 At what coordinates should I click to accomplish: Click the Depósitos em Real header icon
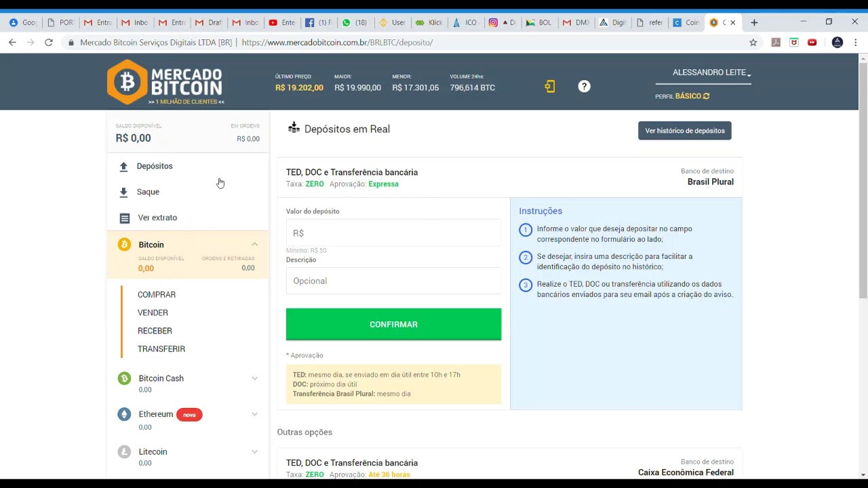click(294, 127)
